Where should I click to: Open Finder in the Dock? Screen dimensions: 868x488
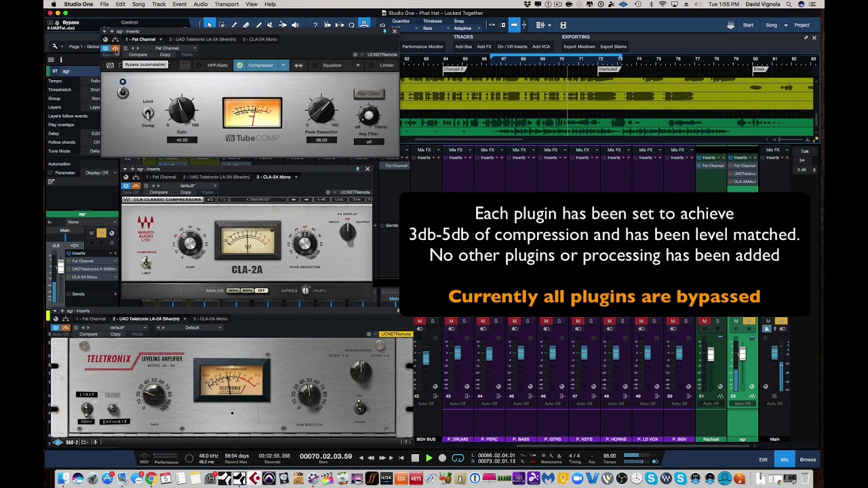[x=63, y=479]
